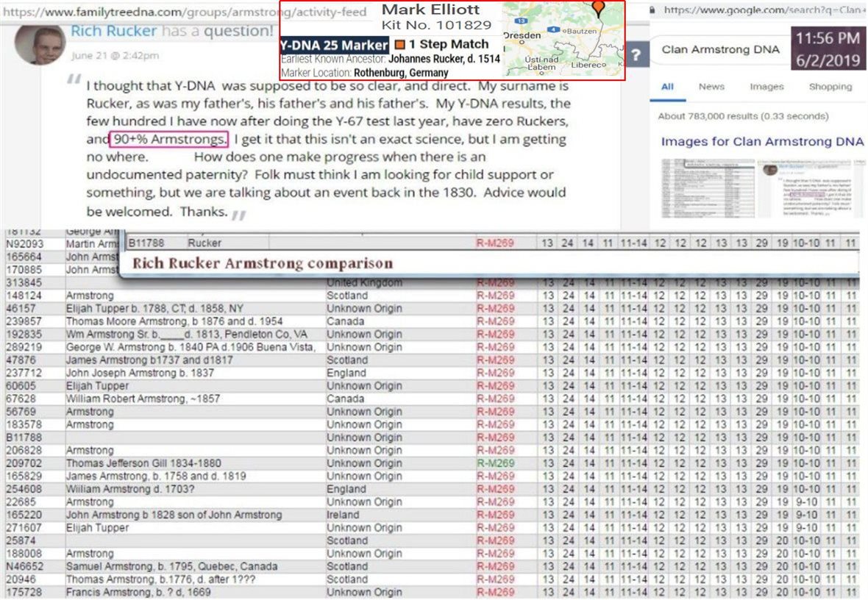Click the Google search padlock icon

[653, 10]
